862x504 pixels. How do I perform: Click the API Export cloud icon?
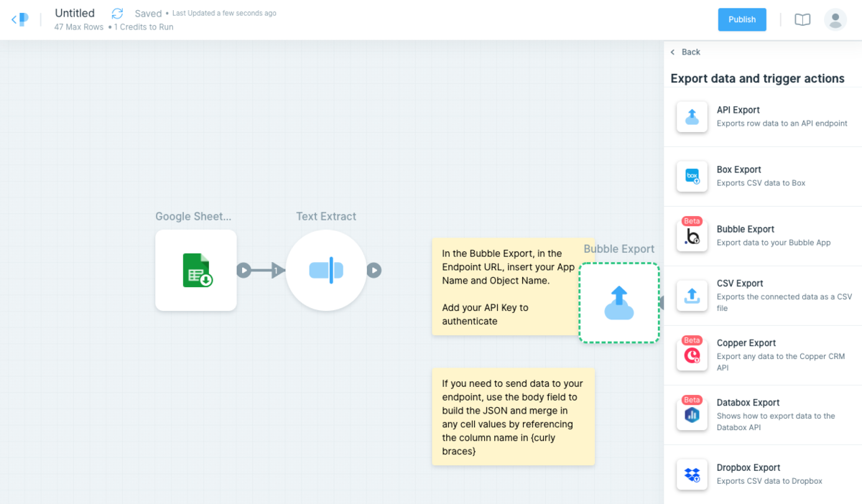[692, 116]
